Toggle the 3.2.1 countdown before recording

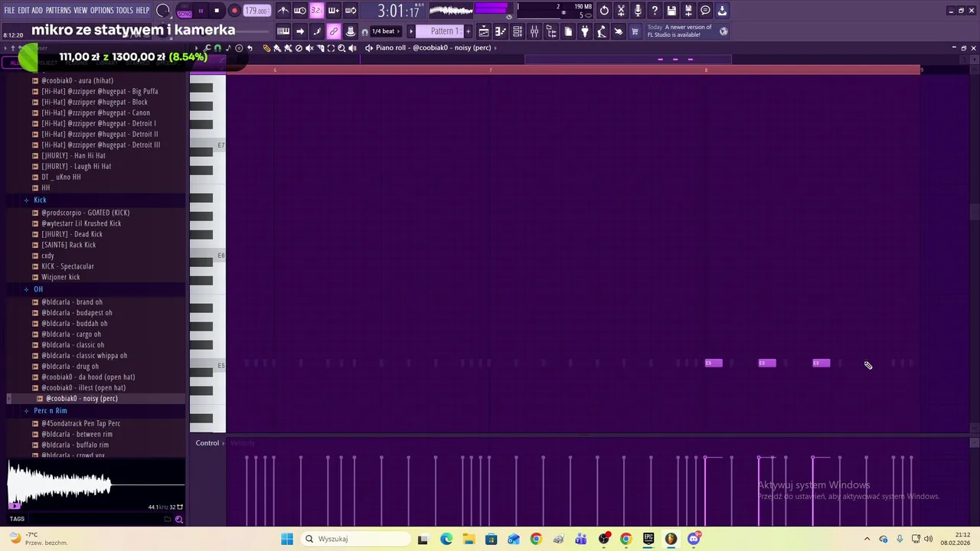click(x=317, y=11)
